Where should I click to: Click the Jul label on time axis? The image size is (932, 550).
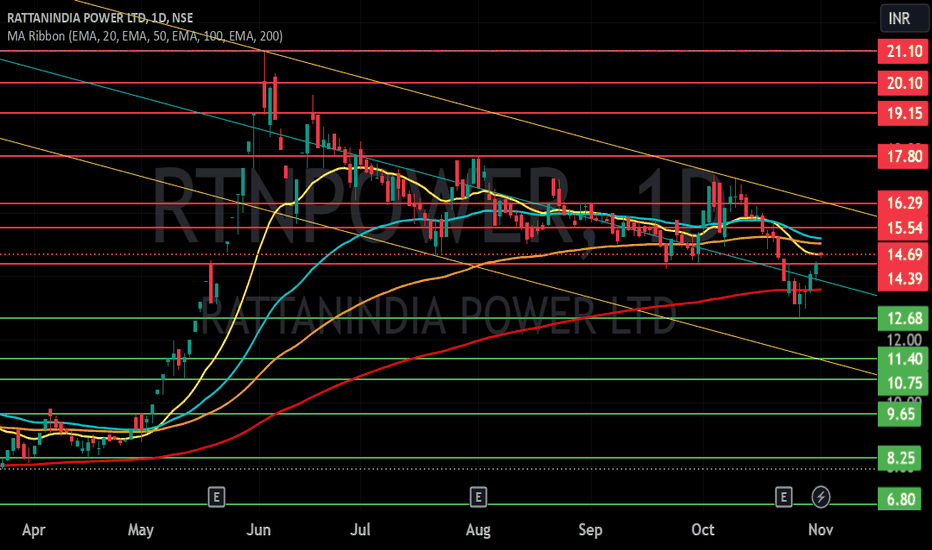pos(360,530)
